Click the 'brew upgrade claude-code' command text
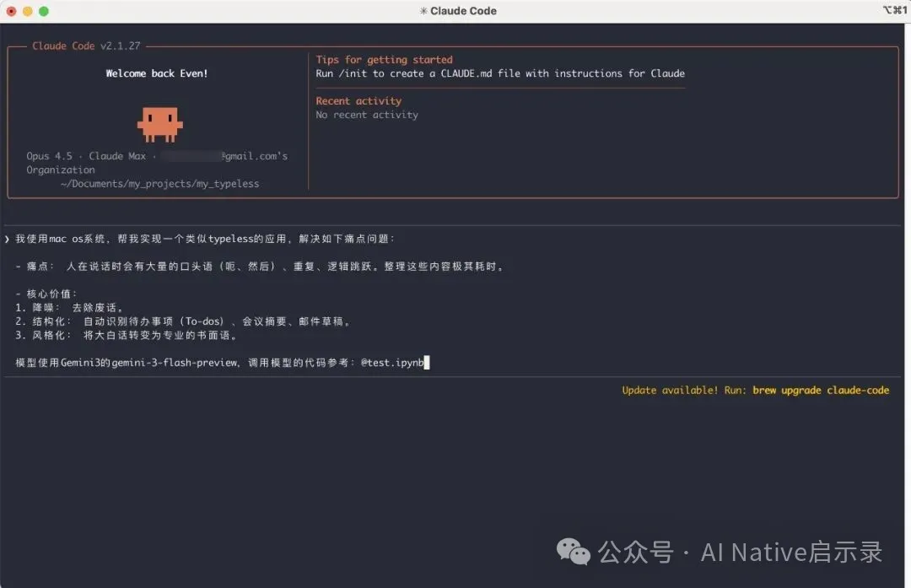Screen dimensions: 911x588 [820, 390]
